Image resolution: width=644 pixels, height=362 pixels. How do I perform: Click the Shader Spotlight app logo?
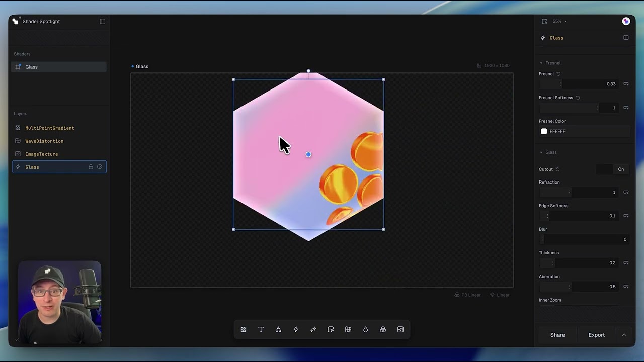coord(16,21)
